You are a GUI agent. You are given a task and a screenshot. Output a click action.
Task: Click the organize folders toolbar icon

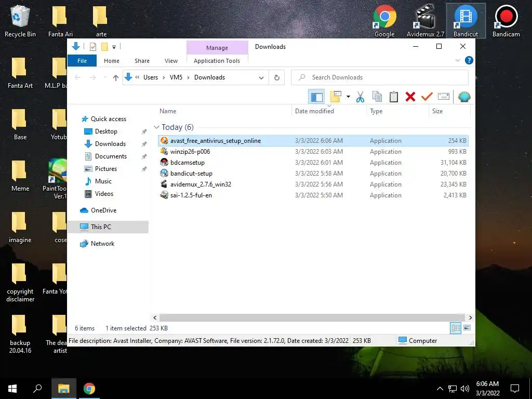click(336, 97)
